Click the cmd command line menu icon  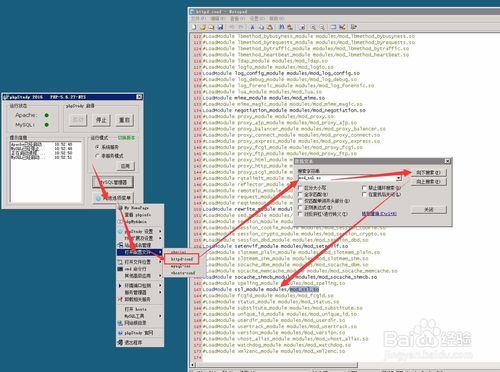pos(120,269)
